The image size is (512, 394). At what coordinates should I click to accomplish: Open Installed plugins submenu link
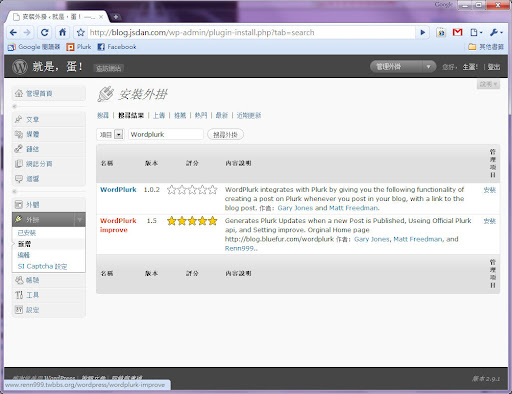tap(27, 233)
